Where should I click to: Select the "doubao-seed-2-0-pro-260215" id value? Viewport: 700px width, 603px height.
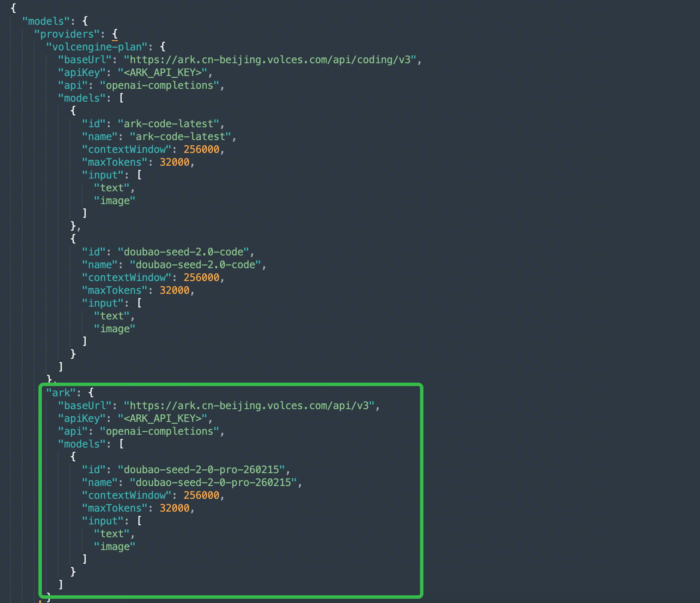(x=201, y=470)
